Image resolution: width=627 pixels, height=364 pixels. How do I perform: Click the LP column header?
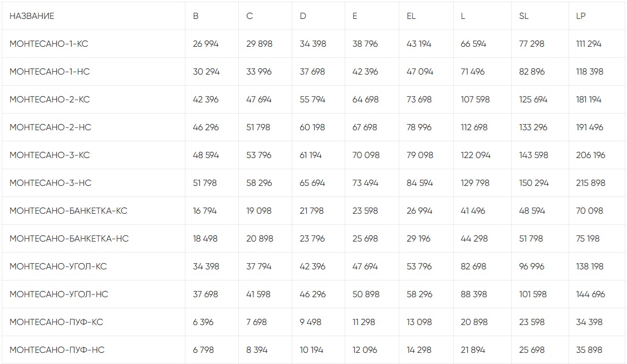[581, 16]
